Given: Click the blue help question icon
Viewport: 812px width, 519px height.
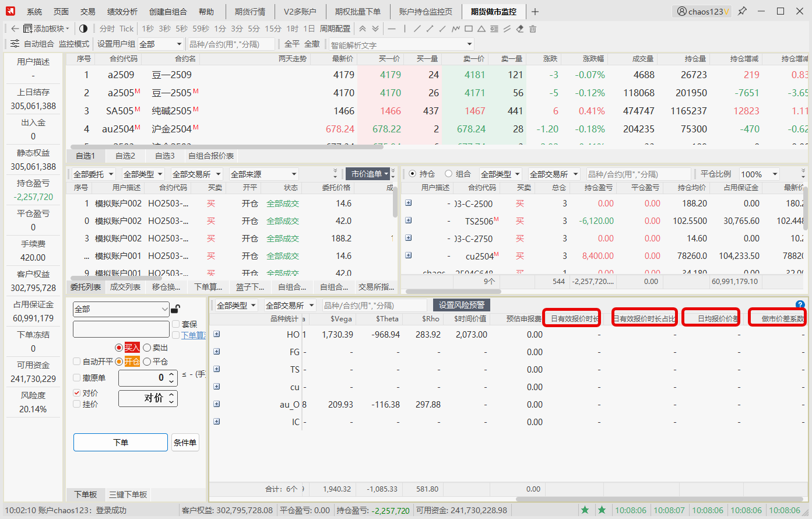Looking at the screenshot, I should pyautogui.click(x=800, y=304).
